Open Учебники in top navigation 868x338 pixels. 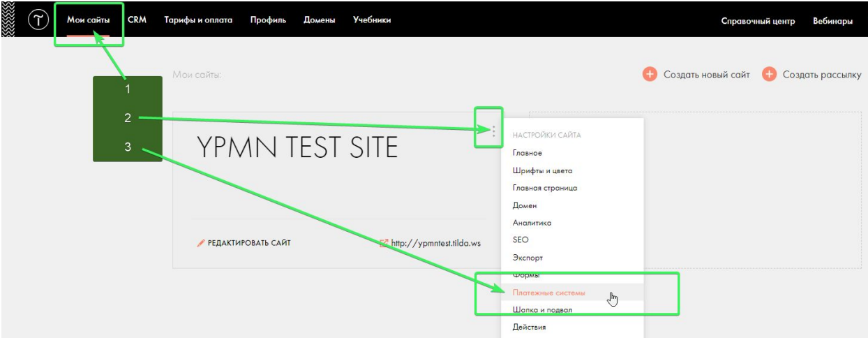click(371, 20)
